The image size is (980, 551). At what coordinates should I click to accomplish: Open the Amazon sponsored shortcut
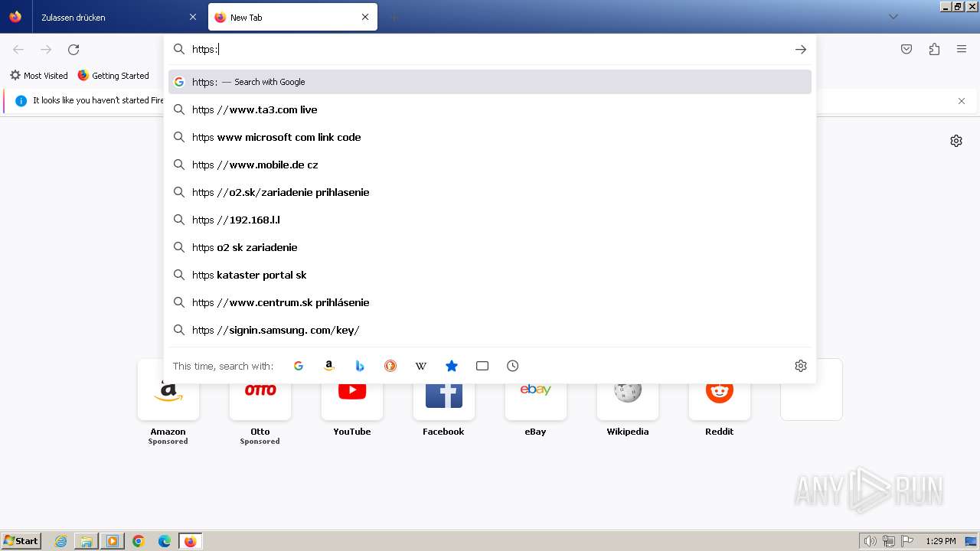(168, 403)
